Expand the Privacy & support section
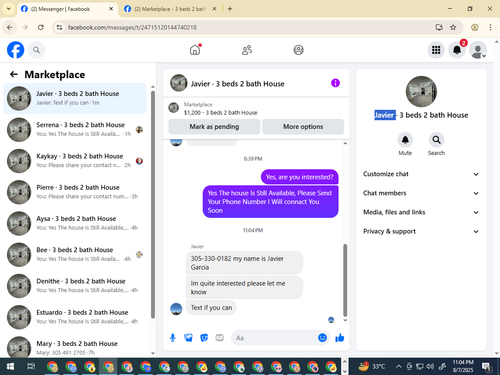 click(x=421, y=231)
